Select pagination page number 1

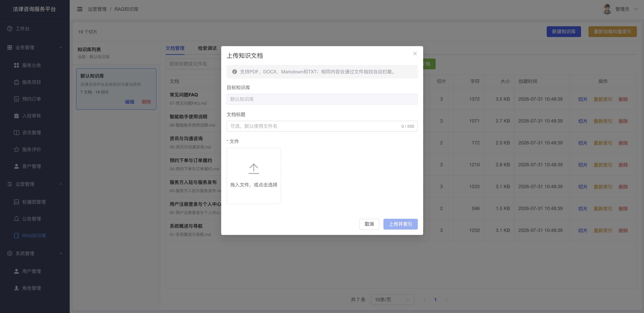coord(435,300)
